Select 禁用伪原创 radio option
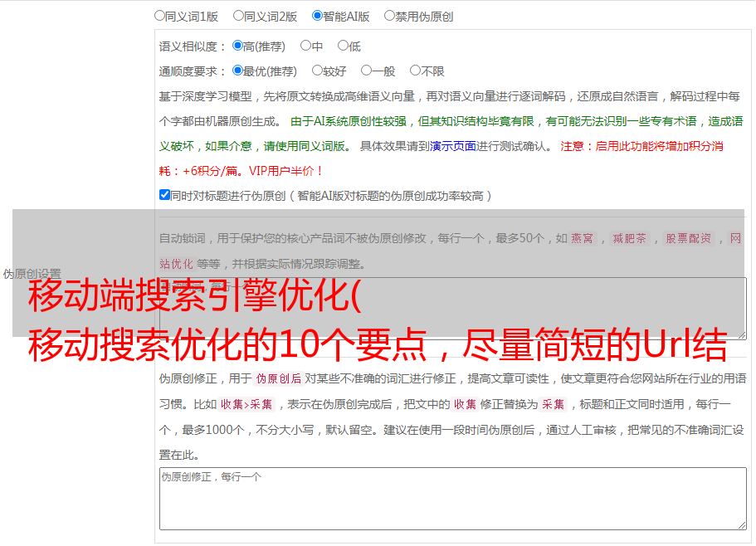This screenshot has width=756, height=546. [x=389, y=16]
